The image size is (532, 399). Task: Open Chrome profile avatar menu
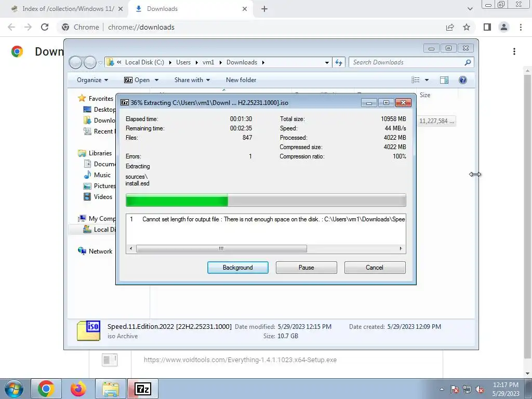pos(504,27)
